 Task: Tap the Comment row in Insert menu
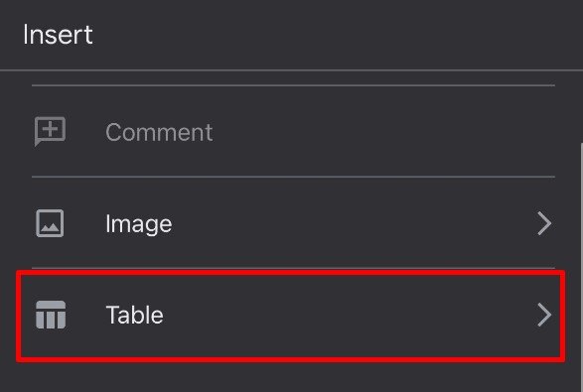293,132
